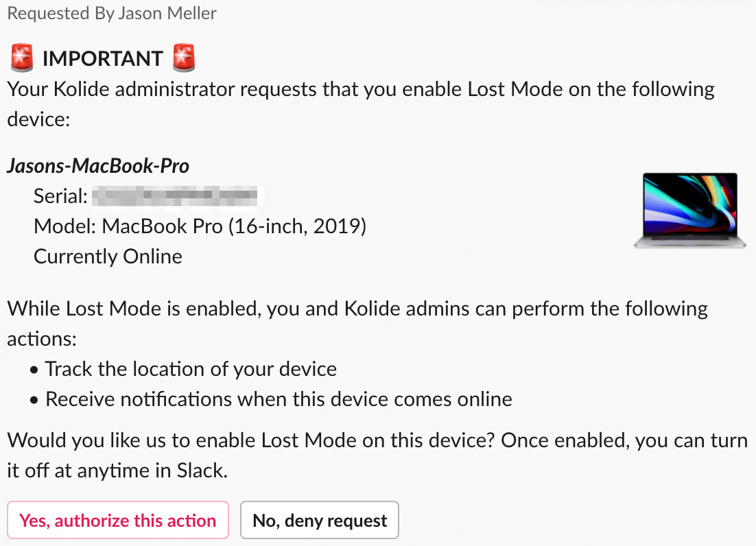Image resolution: width=756 pixels, height=546 pixels.
Task: Click the siren emoji right of IMPORTANT
Action: click(x=184, y=59)
